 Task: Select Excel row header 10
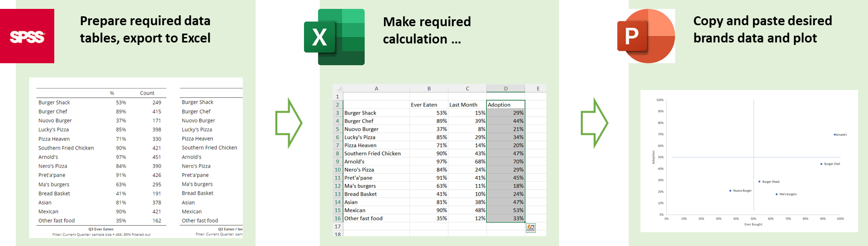[x=338, y=169]
